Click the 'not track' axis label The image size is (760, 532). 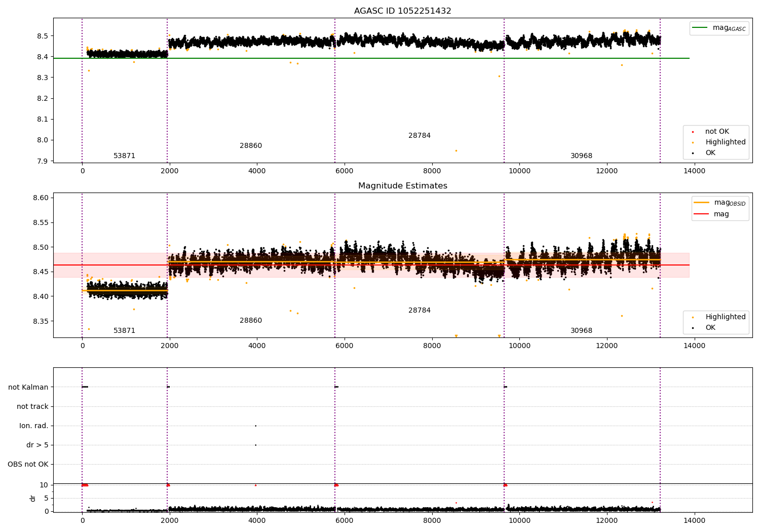coord(32,407)
